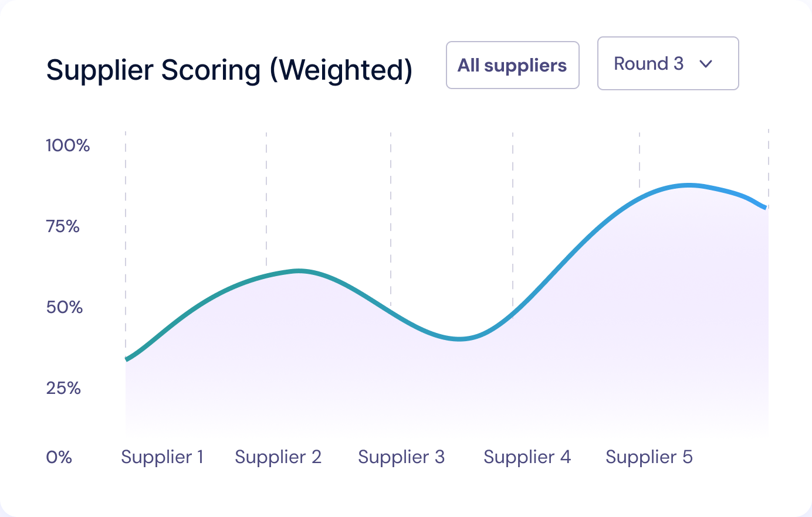Click the Supplier 5 axis label
812x517 pixels.
649,457
